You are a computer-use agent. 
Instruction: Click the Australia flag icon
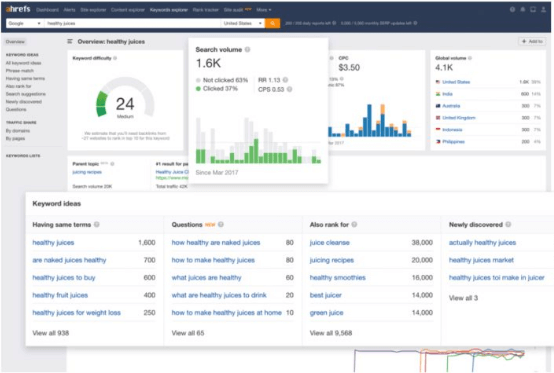point(438,106)
